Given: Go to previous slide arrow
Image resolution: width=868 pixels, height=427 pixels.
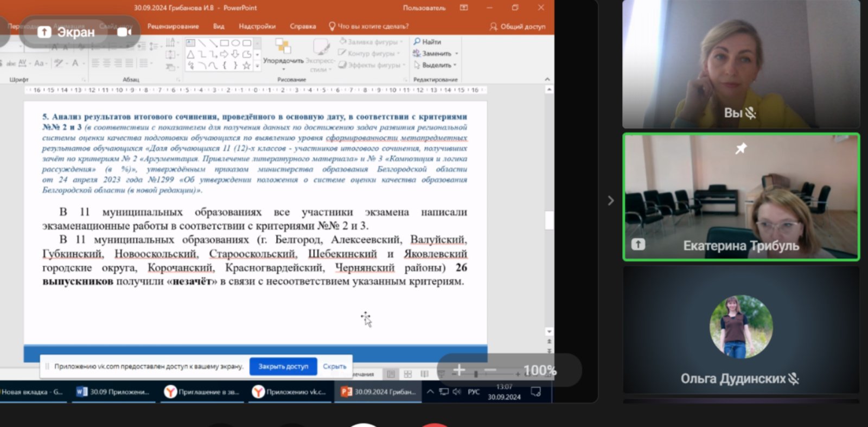Looking at the screenshot, I should [549, 341].
